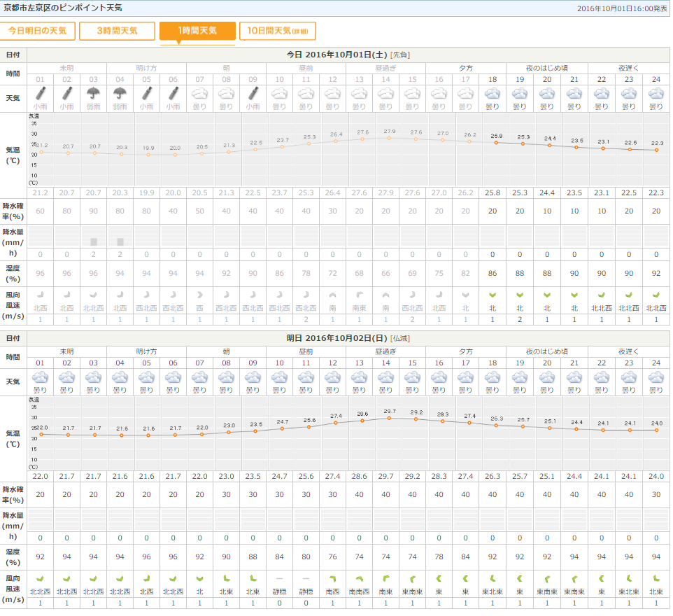Select today's 24時 曇り cloud icon
The image size is (673, 616).
[x=656, y=93]
